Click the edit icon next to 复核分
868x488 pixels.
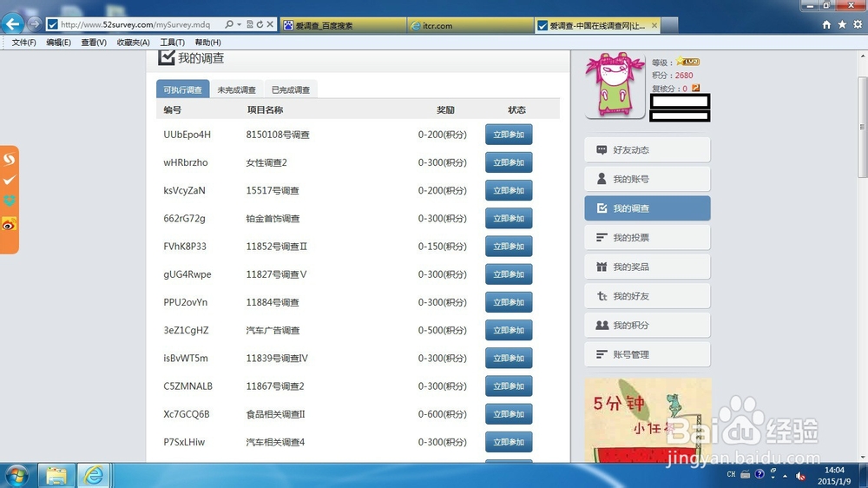[696, 88]
